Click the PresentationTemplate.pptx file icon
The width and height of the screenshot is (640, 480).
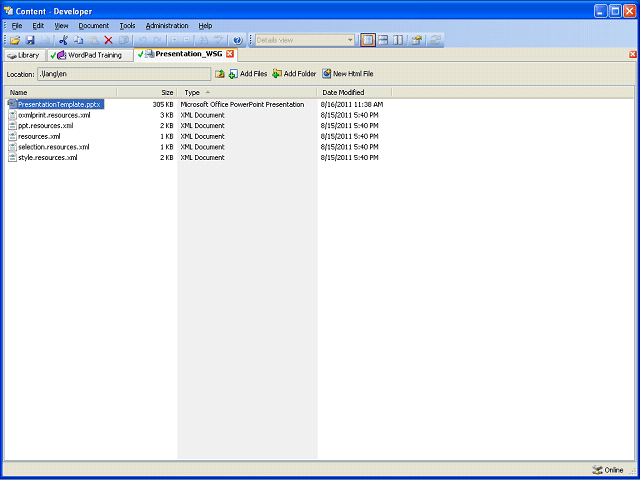pos(12,104)
